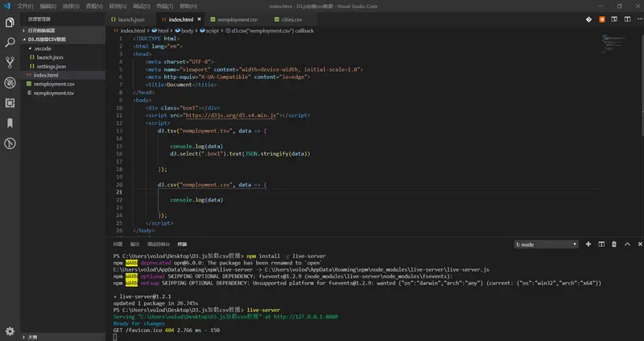Screen dimensions: 644x341
Task: Open the Debug view in activity bar
Action: tap(10, 83)
